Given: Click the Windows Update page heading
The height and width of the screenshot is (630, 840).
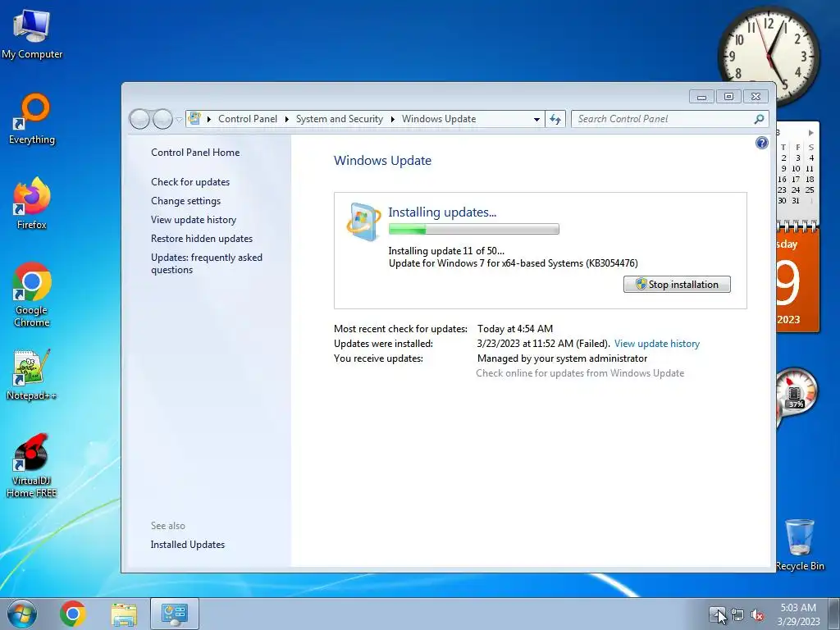Looking at the screenshot, I should (x=382, y=160).
